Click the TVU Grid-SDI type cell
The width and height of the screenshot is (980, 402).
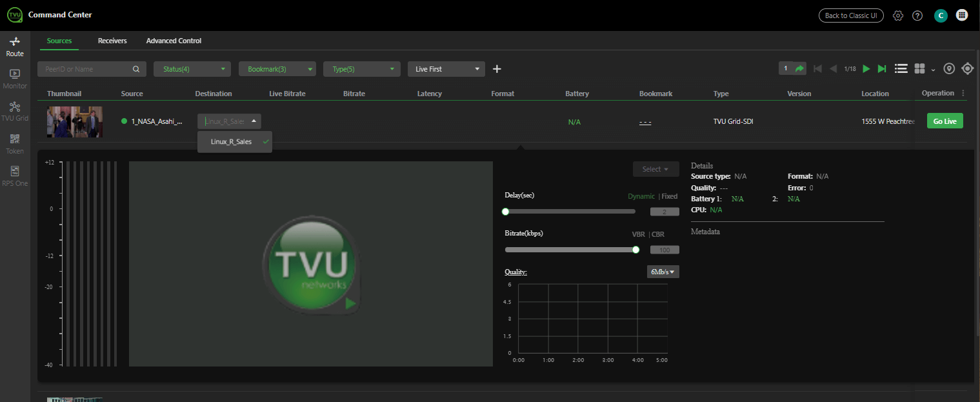(x=733, y=121)
